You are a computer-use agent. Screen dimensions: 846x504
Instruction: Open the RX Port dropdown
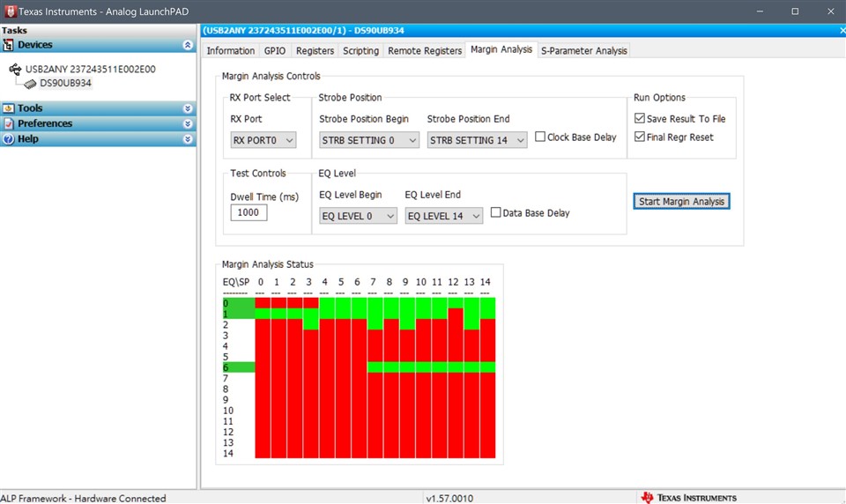(263, 140)
